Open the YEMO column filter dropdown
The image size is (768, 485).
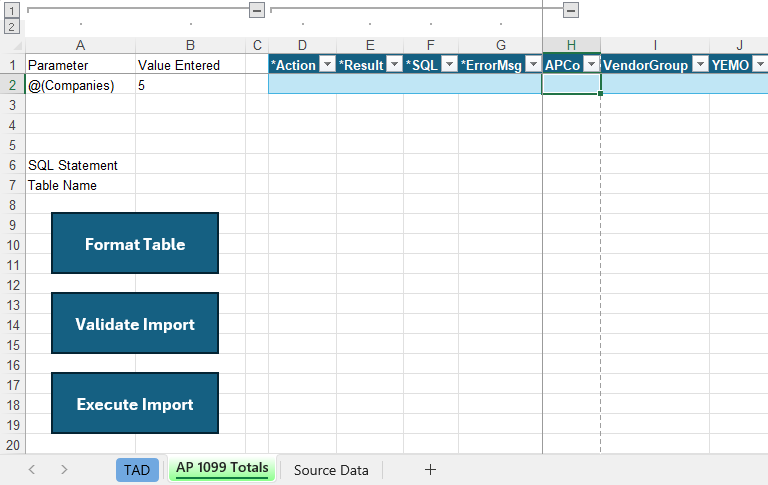pyautogui.click(x=760, y=64)
